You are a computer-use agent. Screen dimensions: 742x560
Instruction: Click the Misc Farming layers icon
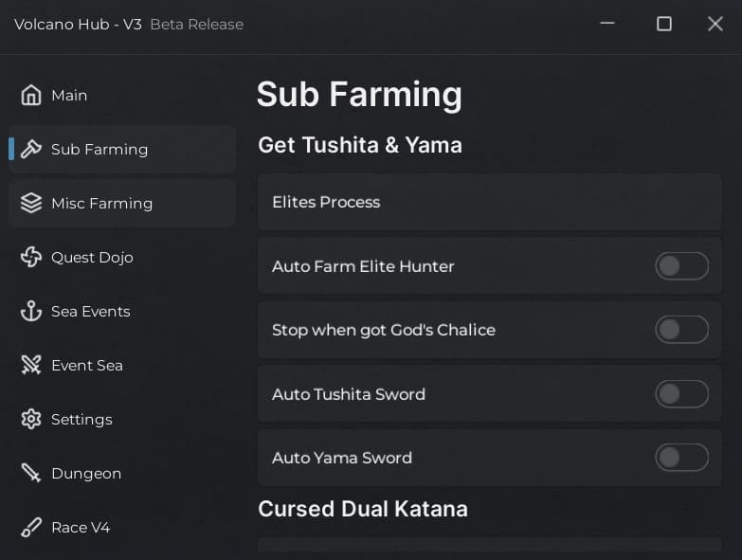tap(31, 204)
